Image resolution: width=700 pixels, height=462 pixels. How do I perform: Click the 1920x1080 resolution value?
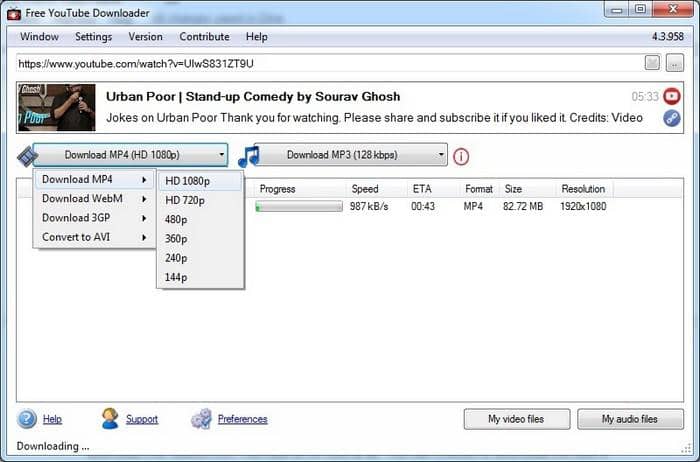pyautogui.click(x=583, y=207)
